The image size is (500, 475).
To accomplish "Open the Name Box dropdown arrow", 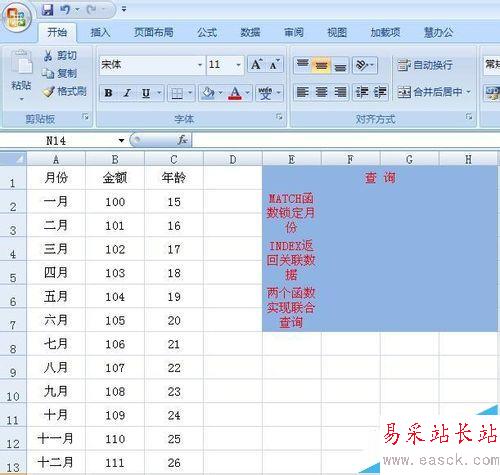I will (x=121, y=140).
